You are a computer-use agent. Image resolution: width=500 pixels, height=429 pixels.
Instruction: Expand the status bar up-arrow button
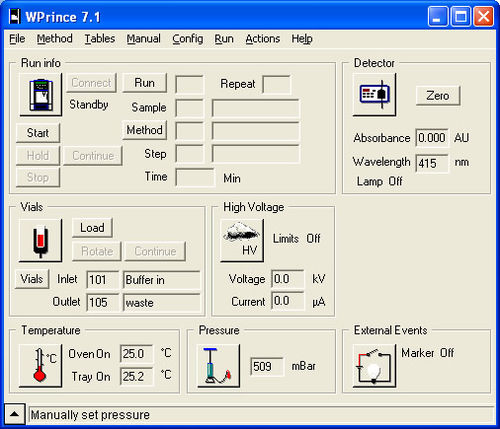point(14,414)
